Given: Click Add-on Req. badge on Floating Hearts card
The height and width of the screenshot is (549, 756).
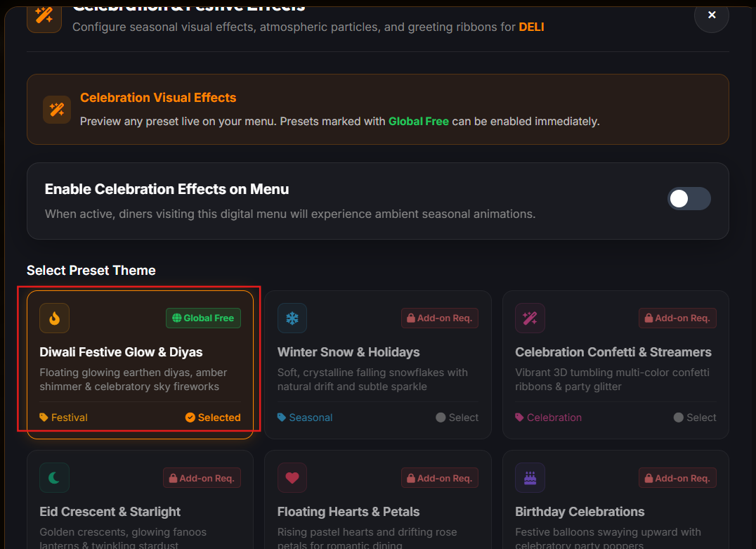Looking at the screenshot, I should coord(440,478).
